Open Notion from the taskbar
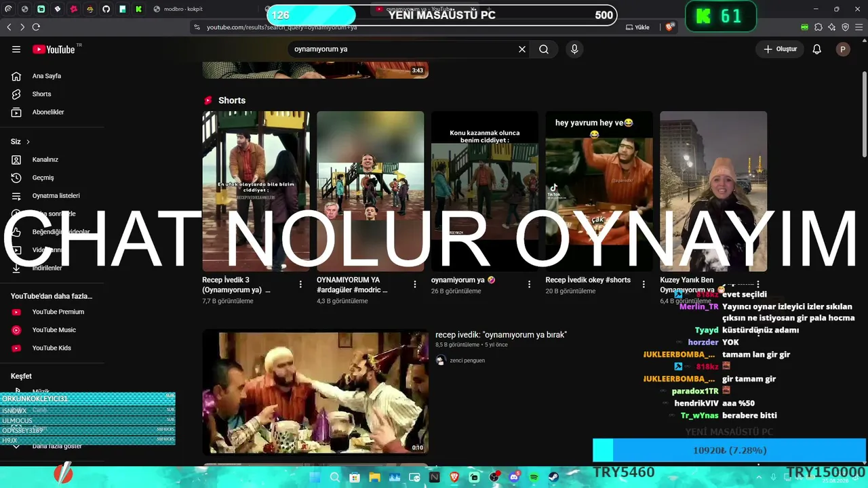 [434, 477]
